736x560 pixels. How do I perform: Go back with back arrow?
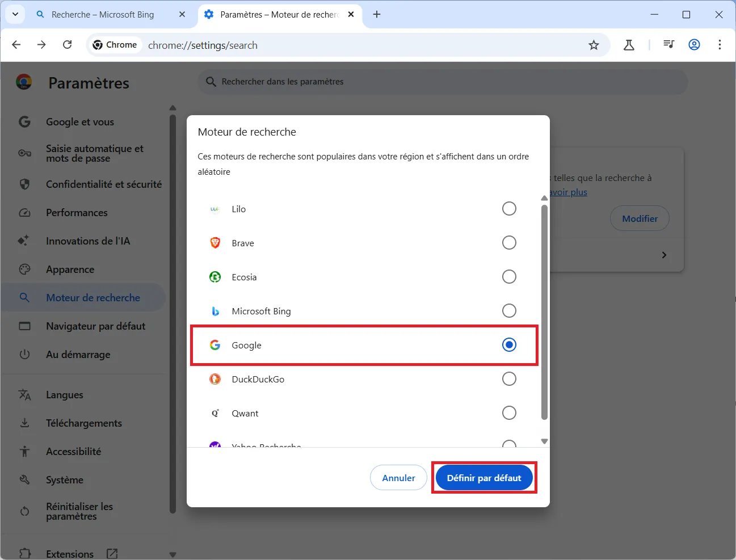(x=16, y=44)
